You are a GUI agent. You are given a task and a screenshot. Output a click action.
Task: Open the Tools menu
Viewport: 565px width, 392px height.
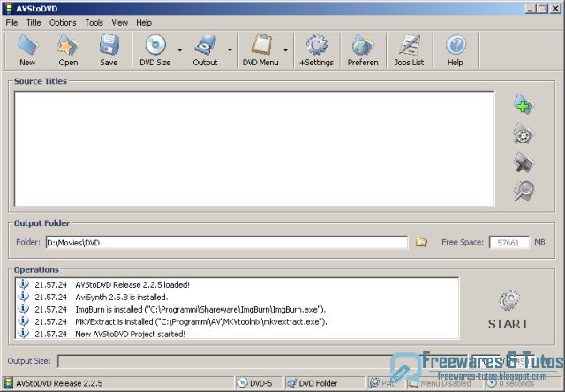point(94,23)
